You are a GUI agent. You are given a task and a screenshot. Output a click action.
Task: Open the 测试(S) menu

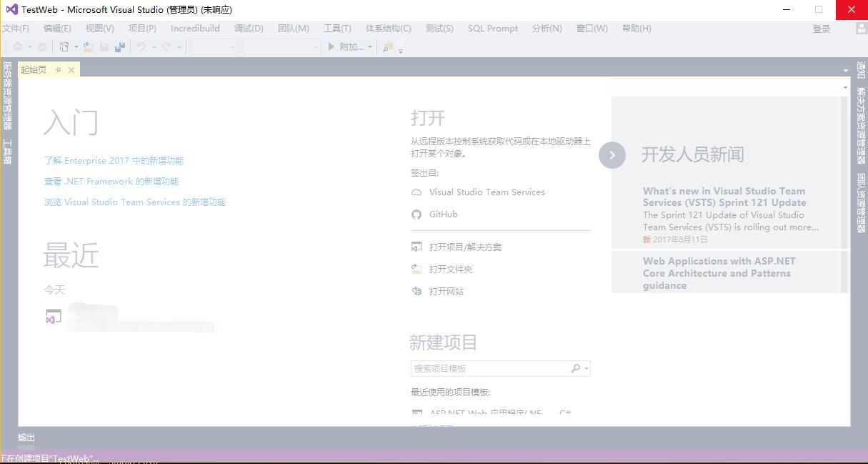pos(439,29)
